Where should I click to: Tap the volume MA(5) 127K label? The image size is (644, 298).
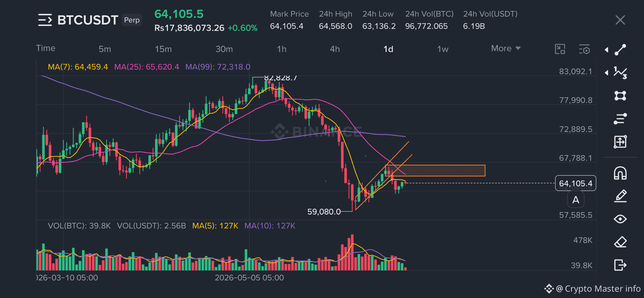tap(215, 226)
